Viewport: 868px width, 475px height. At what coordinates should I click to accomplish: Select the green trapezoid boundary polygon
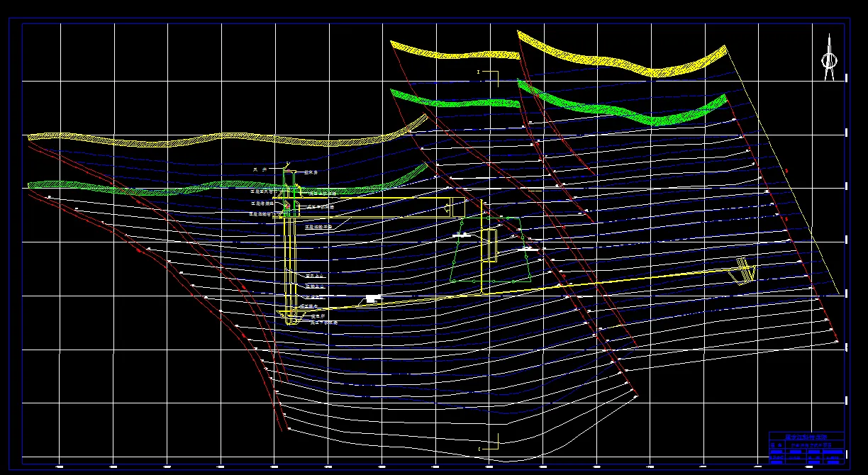491,250
